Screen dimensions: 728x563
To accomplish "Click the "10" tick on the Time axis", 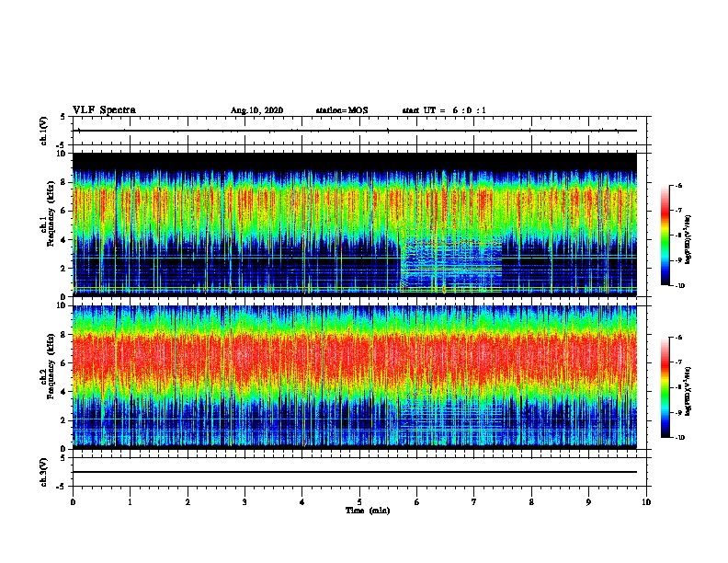I will 646,502.
